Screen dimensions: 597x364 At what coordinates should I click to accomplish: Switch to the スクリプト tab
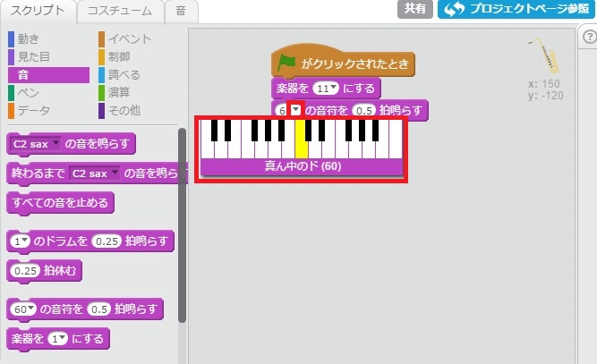click(38, 11)
